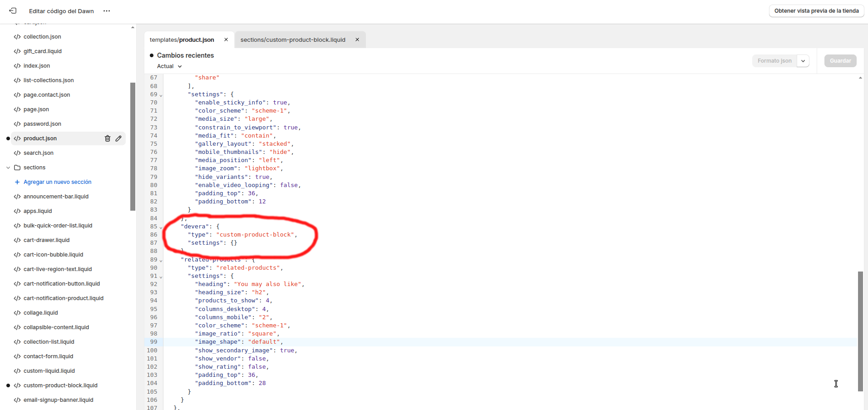Collapse the sections folder
This screenshot has width=868, height=410.
[x=8, y=168]
